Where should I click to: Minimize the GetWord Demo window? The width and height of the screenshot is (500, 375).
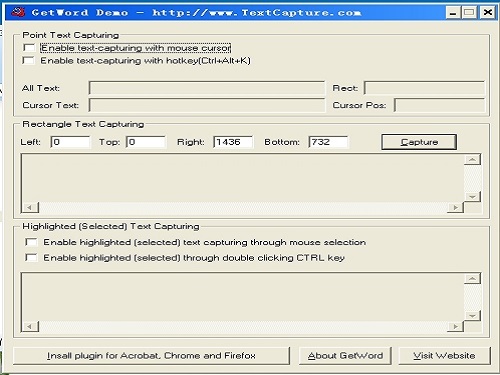pos(453,13)
